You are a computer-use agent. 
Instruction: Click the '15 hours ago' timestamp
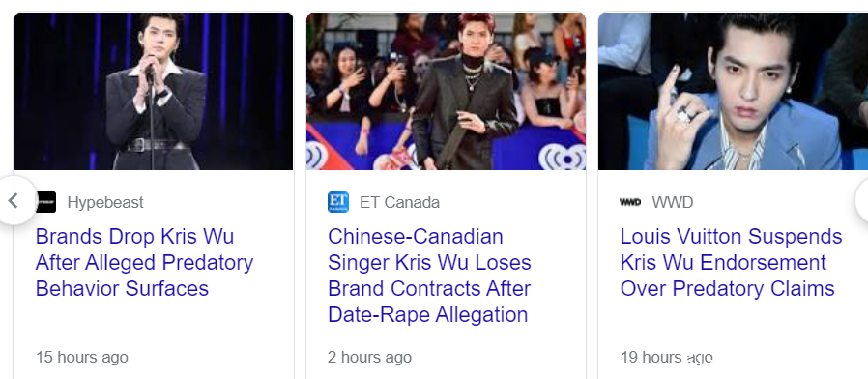tap(82, 358)
